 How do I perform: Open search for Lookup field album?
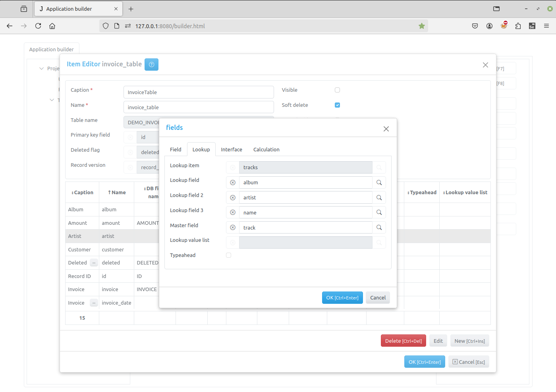click(x=379, y=183)
